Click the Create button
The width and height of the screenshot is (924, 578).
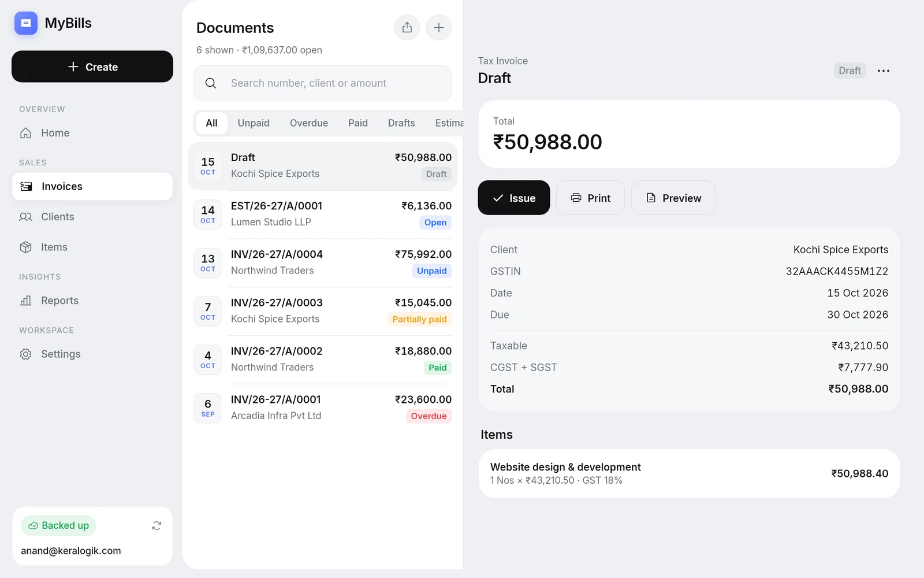click(x=92, y=66)
